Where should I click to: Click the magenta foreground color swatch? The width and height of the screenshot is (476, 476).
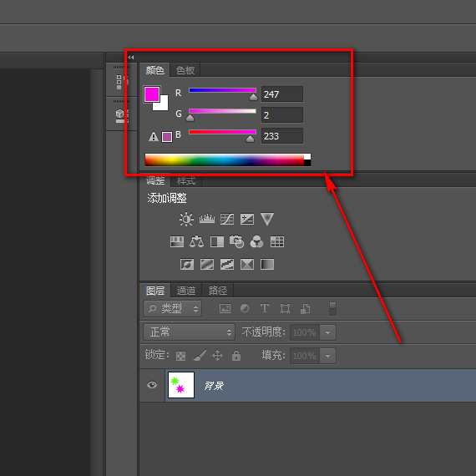[x=152, y=94]
